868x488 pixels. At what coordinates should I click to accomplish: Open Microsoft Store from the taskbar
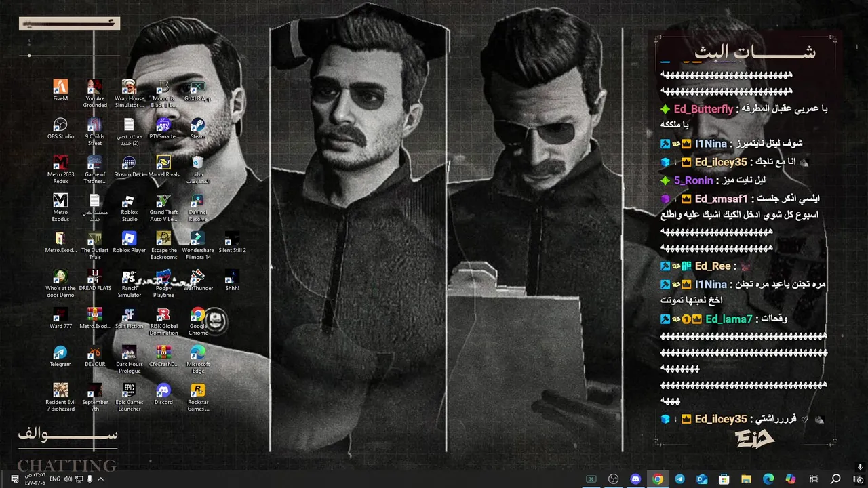click(x=724, y=479)
